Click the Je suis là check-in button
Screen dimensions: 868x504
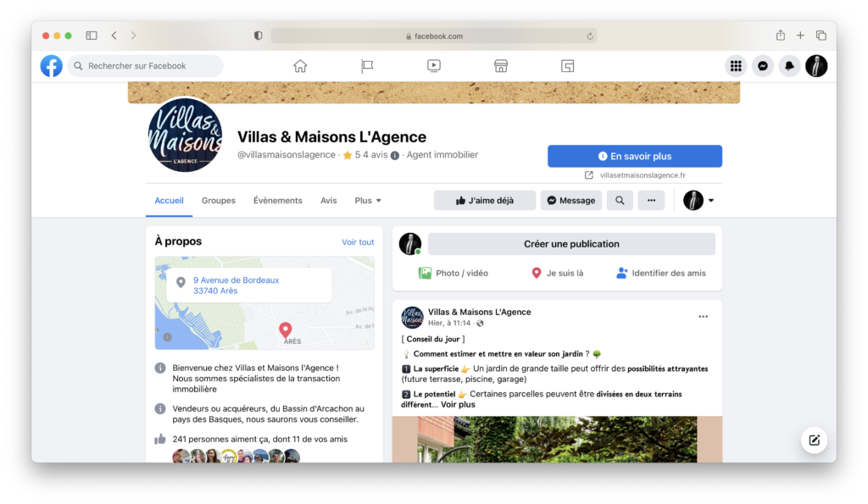558,273
